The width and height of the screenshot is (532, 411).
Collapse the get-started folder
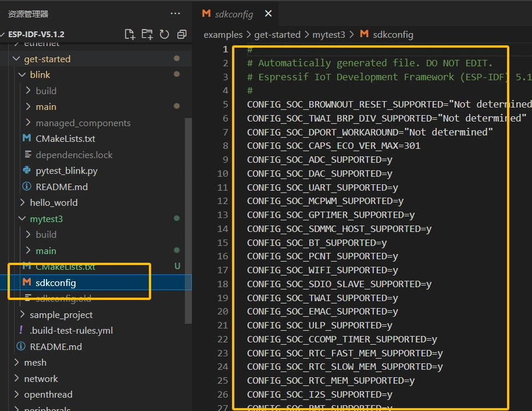point(47,59)
